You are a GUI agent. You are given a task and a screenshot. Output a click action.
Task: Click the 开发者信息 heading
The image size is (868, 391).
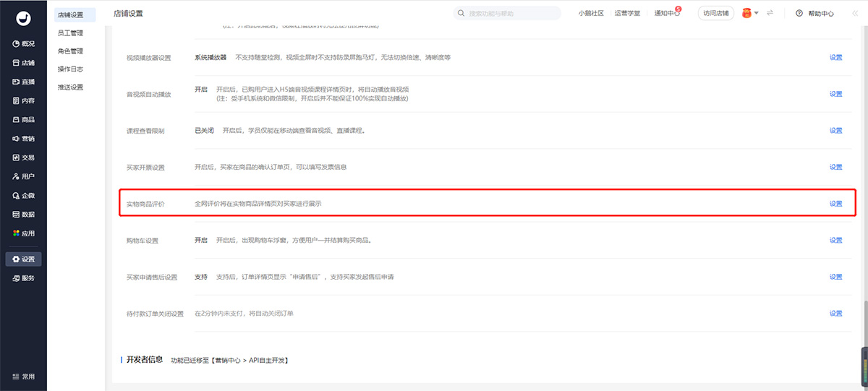click(145, 359)
